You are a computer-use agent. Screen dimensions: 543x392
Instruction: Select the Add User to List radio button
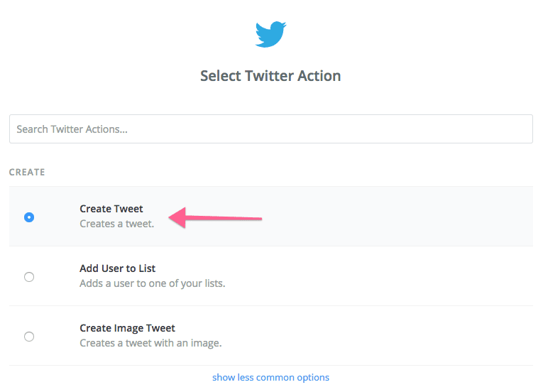pos(29,277)
